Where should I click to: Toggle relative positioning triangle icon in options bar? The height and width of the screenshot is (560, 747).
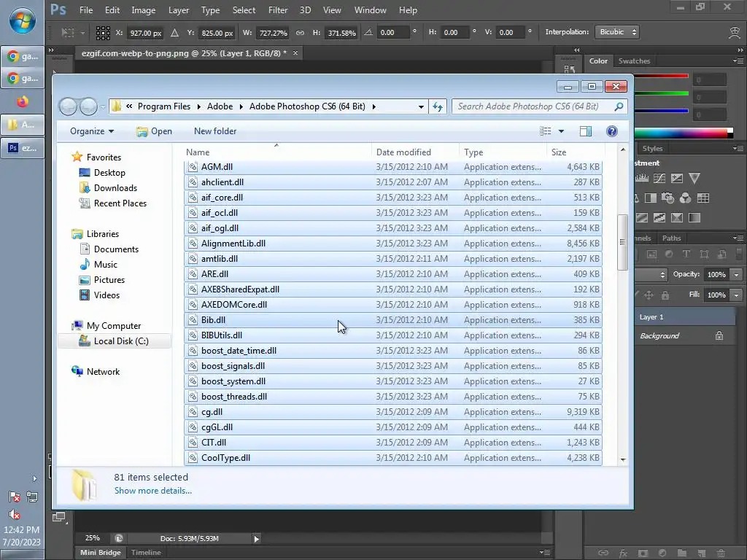click(x=175, y=33)
